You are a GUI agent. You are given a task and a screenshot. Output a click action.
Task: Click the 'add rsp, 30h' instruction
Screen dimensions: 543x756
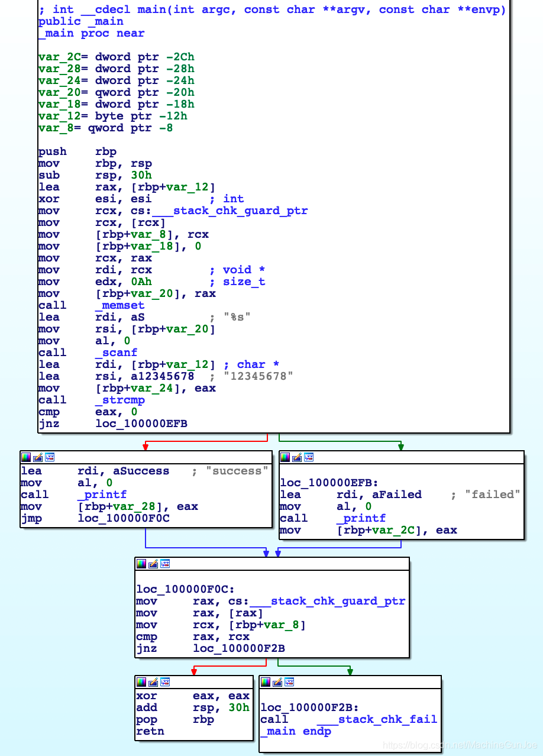(x=193, y=707)
